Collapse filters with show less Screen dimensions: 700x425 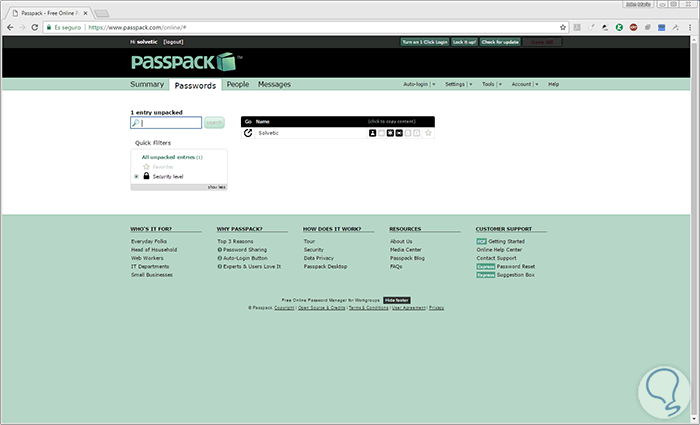(x=217, y=187)
